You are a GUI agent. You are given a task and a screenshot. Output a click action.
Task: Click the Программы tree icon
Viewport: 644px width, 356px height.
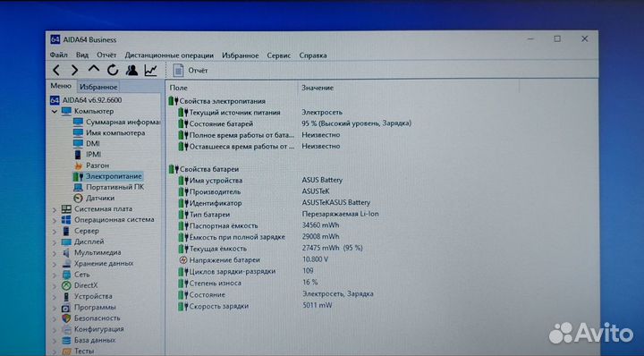66,308
